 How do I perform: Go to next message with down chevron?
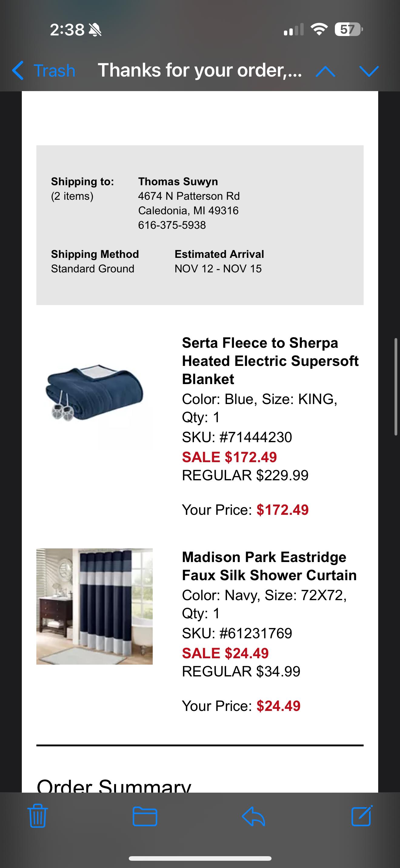coord(369,71)
